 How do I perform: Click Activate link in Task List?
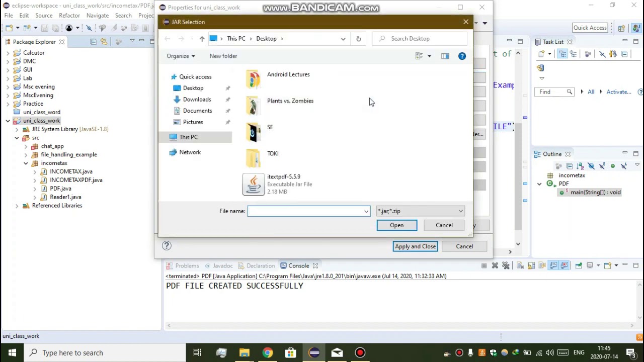coord(618,92)
